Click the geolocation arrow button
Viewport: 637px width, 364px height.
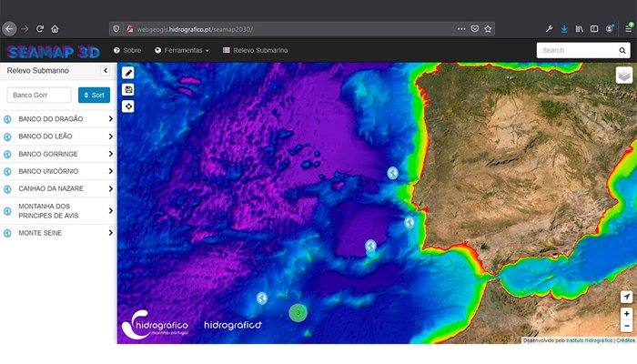626,298
